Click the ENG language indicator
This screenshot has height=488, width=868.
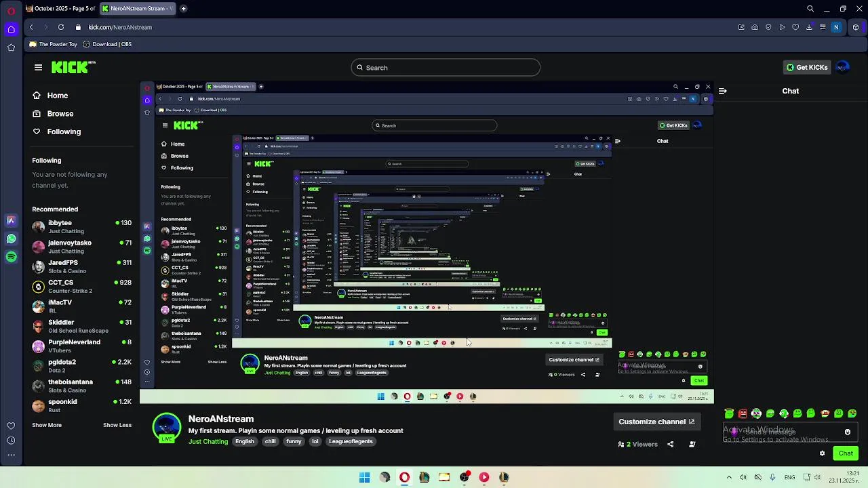[789, 477]
